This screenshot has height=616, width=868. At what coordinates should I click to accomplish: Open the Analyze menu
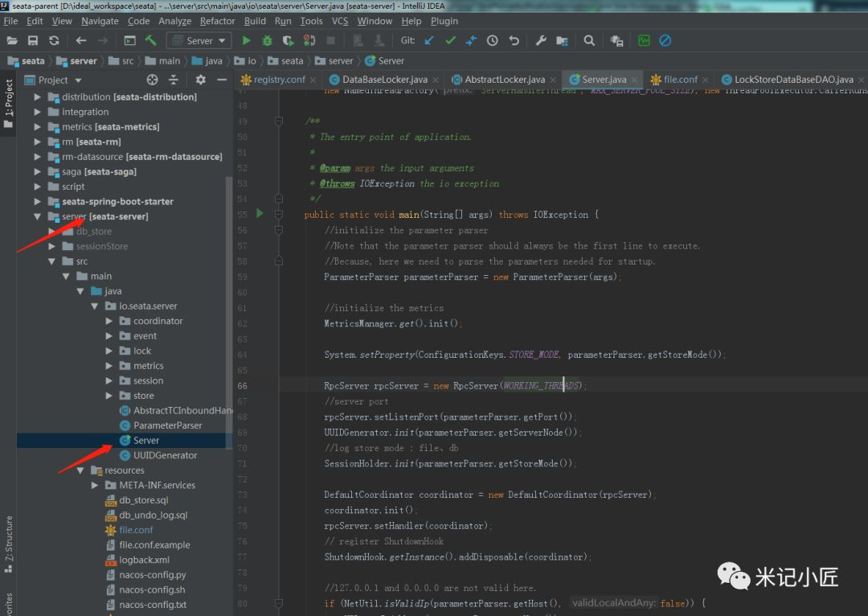click(x=175, y=21)
